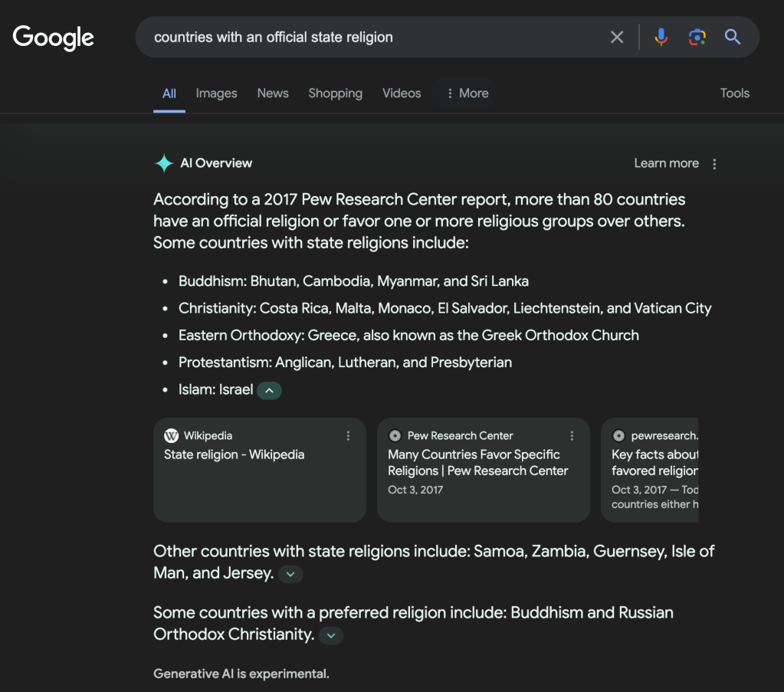Open Google Lens image search
Image resolution: width=784 pixels, height=692 pixels.
[697, 37]
